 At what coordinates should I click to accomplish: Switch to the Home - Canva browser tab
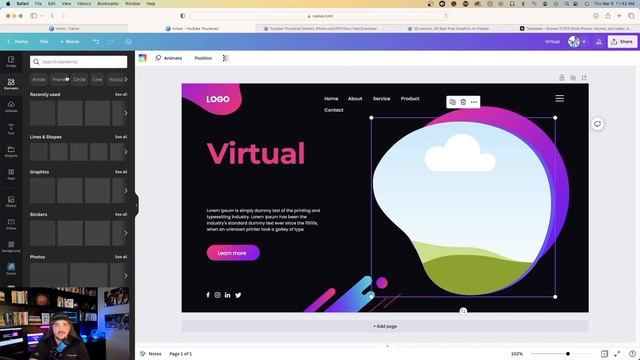[64, 29]
